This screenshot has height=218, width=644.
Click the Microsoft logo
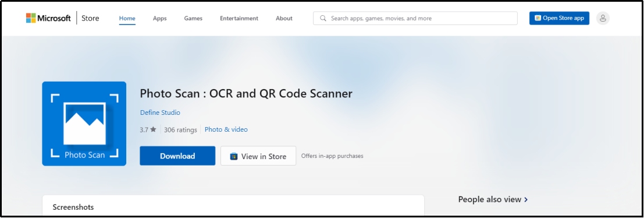[48, 18]
